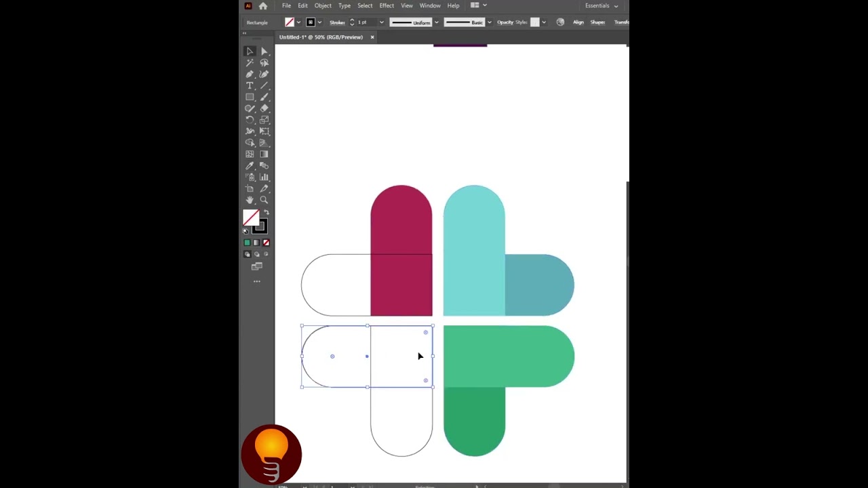
Task: Open the Select menu
Action: pos(365,5)
